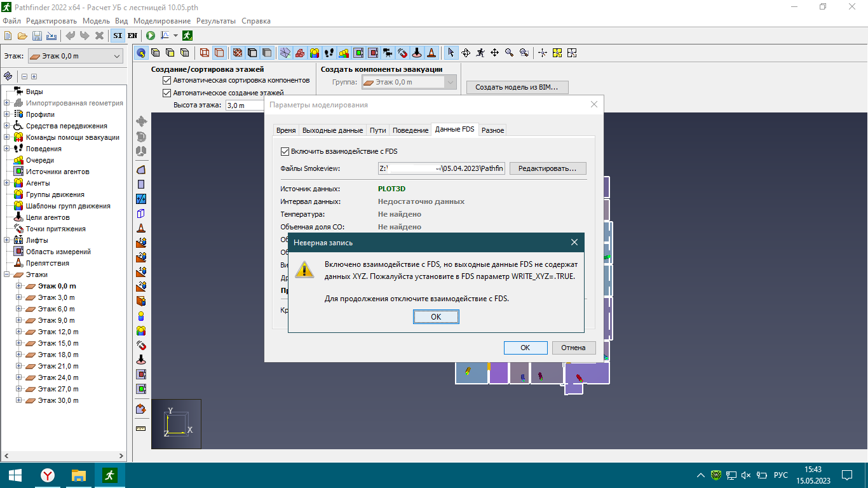Select the ruler measure tool
Image resolution: width=868 pixels, height=488 pixels.
[141, 428]
